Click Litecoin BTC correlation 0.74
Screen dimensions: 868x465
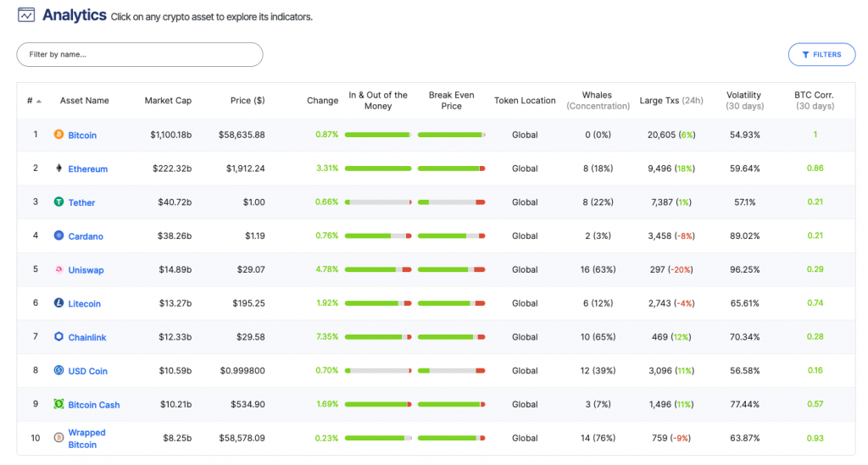815,303
